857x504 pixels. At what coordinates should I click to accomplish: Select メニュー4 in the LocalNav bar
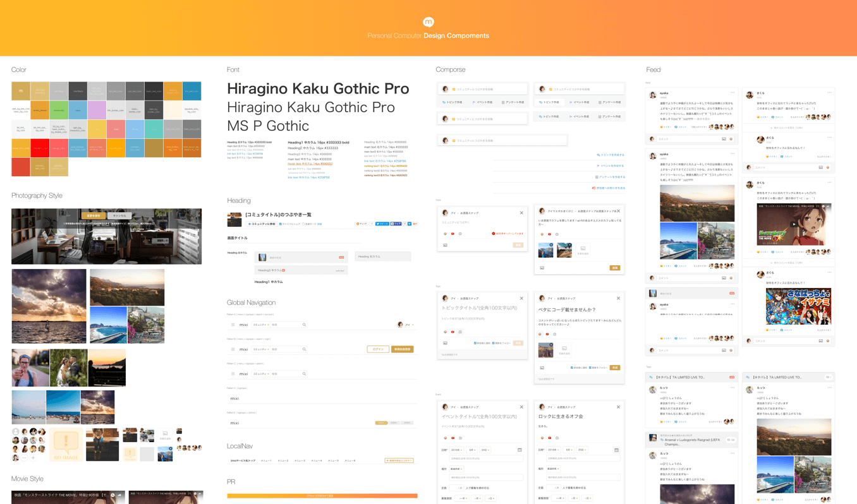[x=317, y=460]
